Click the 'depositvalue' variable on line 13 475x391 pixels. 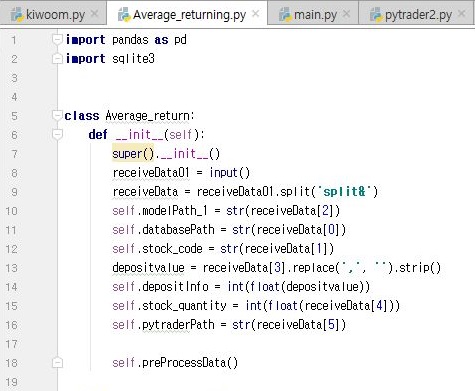coord(148,268)
